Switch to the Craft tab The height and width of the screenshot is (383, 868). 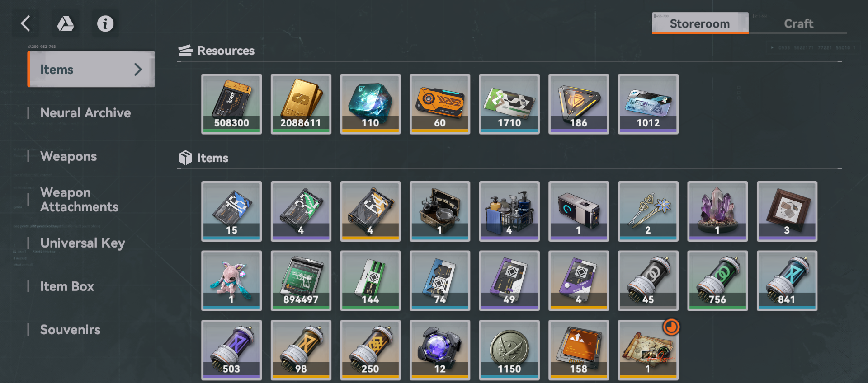point(798,23)
